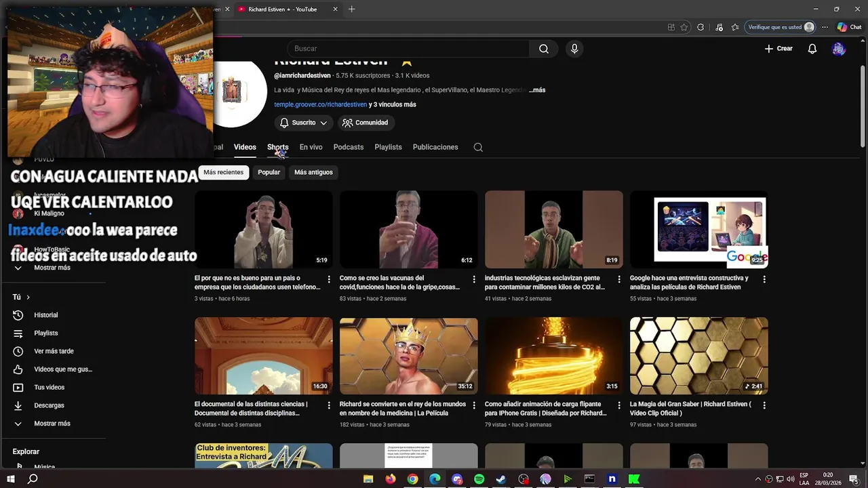Open options for 'Richard se convierte en el rey' video
Viewport: 868px width, 488px height.
474,405
